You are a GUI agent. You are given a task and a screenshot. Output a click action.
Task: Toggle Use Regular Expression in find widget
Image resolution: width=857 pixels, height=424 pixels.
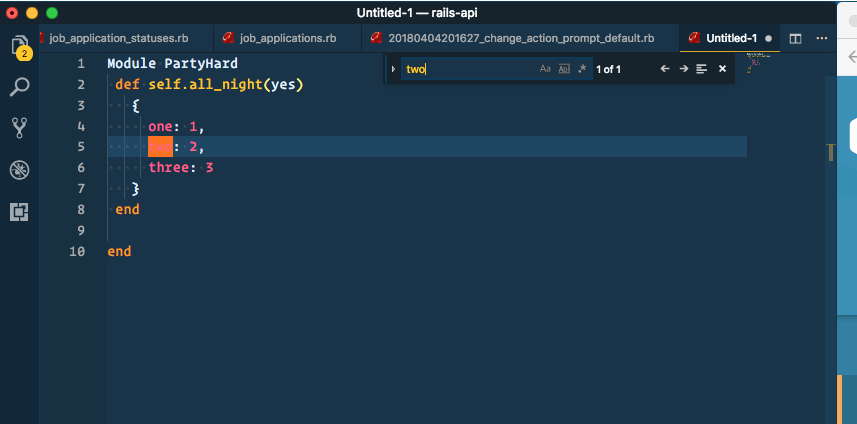coord(582,69)
